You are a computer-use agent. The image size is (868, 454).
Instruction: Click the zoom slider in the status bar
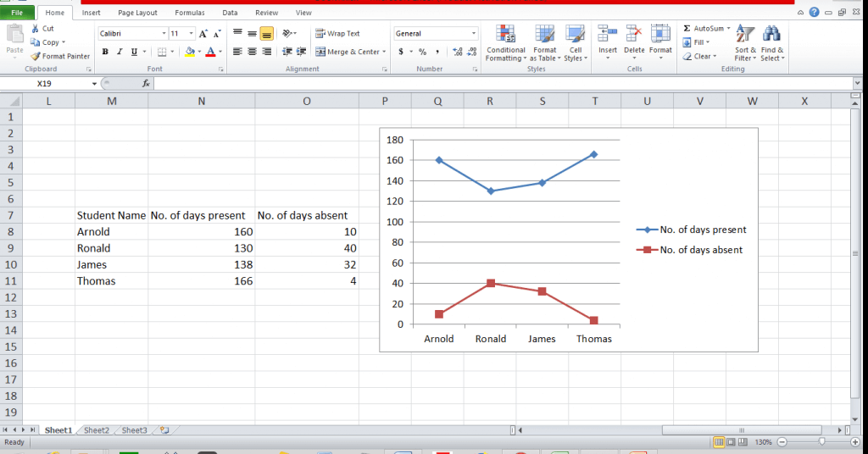[x=821, y=442]
